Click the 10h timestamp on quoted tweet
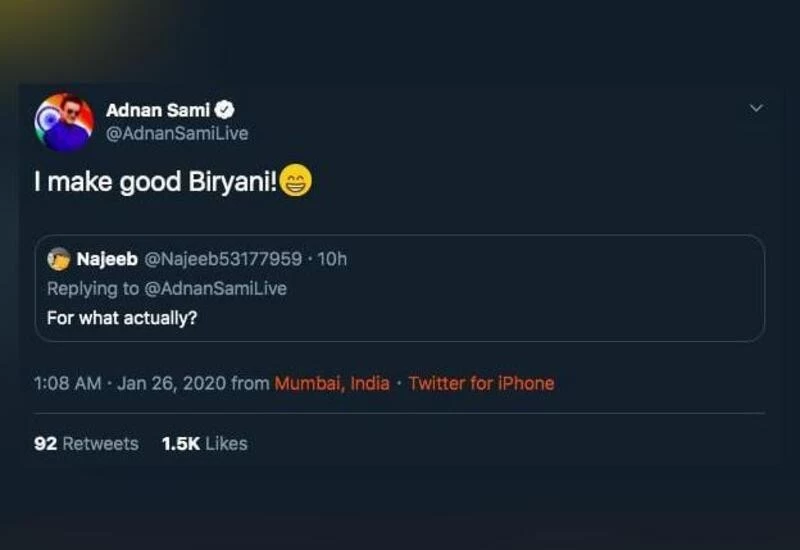This screenshot has width=800, height=550. pos(331,259)
